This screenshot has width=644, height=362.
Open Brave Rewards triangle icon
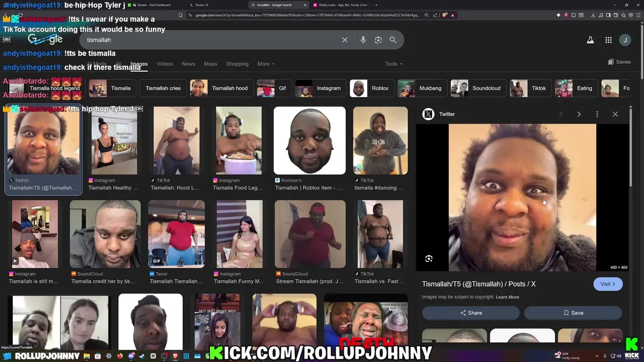coord(453,15)
